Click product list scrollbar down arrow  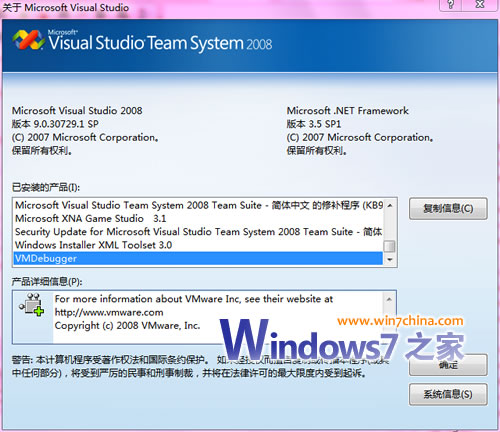pyautogui.click(x=390, y=259)
